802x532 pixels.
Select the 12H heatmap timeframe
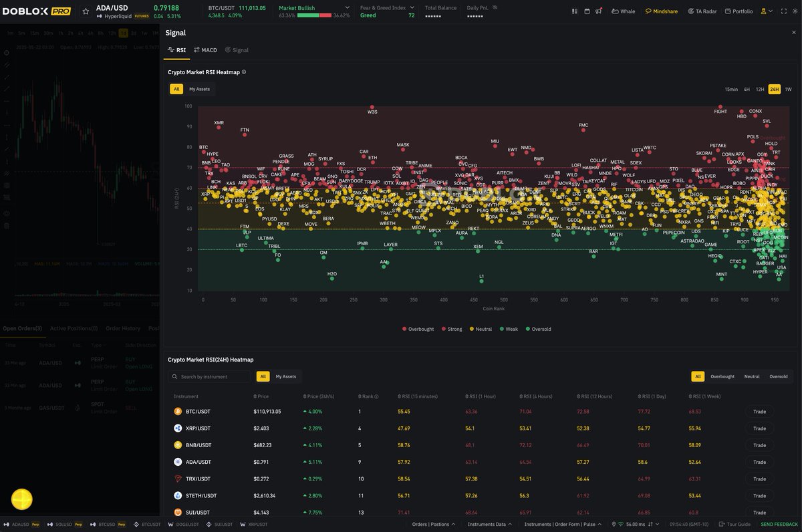(x=760, y=89)
